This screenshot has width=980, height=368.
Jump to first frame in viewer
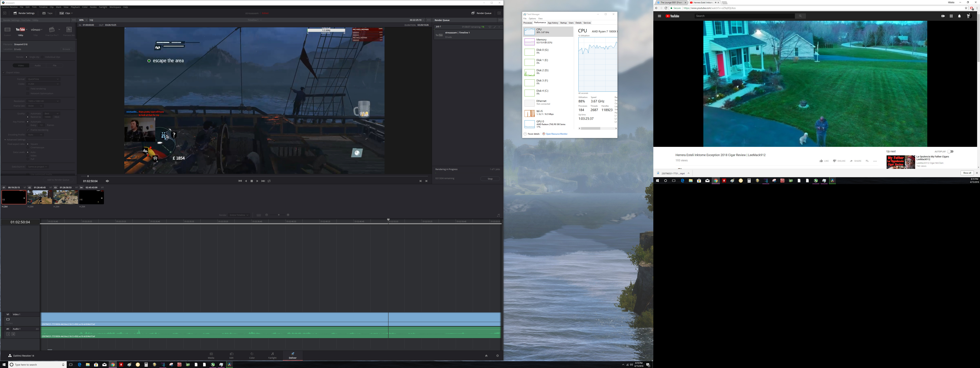240,181
